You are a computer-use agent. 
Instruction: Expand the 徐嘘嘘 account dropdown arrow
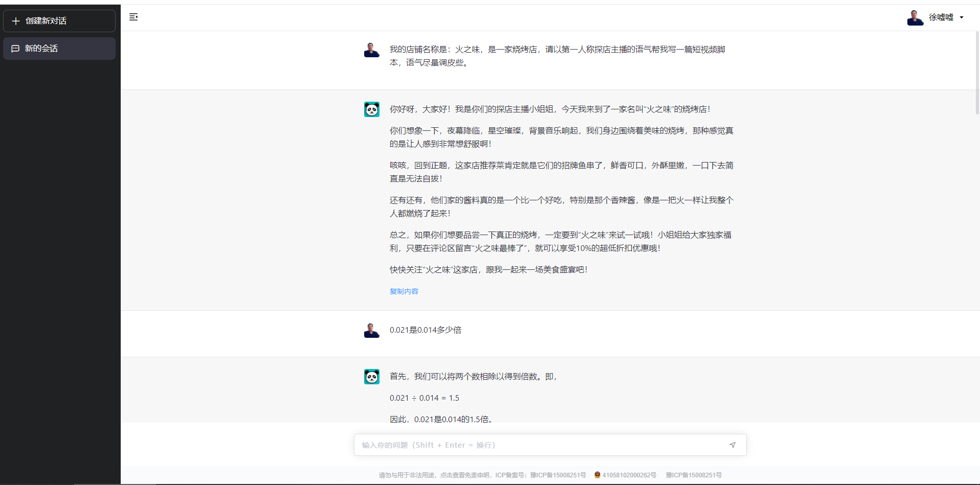[962, 17]
